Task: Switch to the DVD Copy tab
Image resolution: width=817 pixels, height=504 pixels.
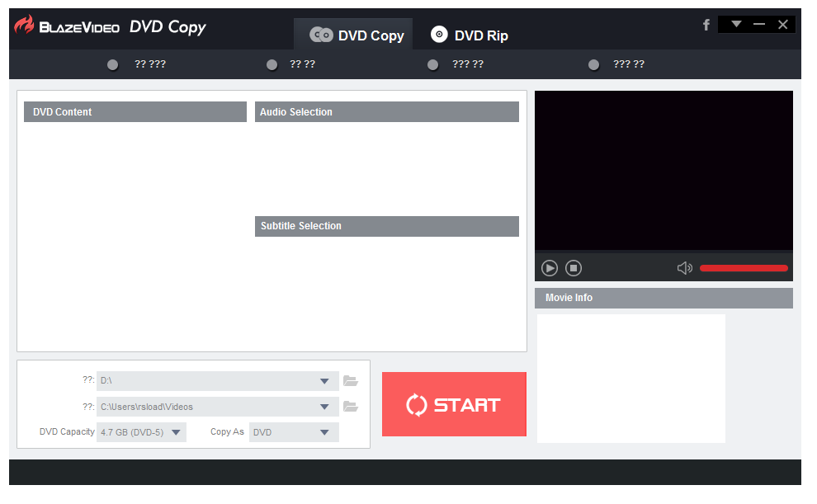Action: [x=354, y=35]
